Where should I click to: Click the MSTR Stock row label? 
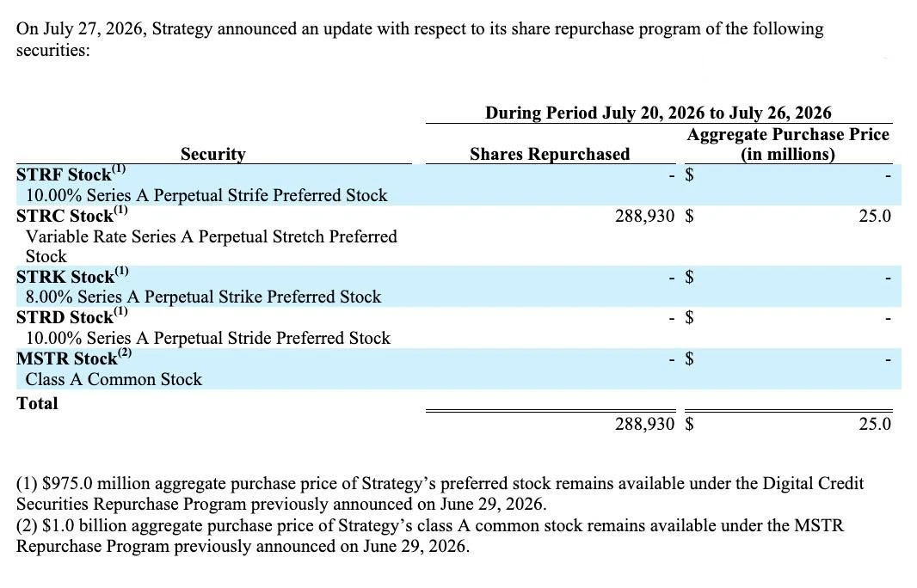[74, 358]
